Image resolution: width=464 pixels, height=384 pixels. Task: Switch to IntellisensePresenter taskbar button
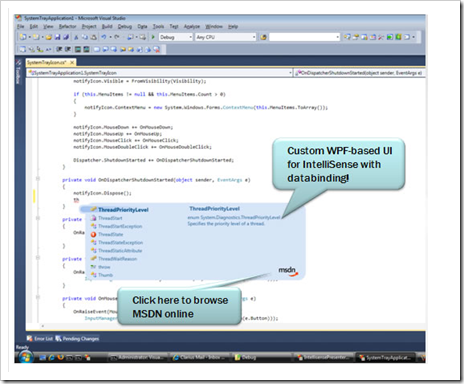(322, 357)
